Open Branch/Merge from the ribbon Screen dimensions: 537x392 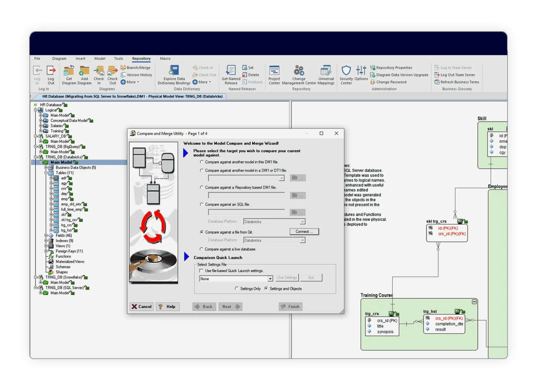click(136, 68)
